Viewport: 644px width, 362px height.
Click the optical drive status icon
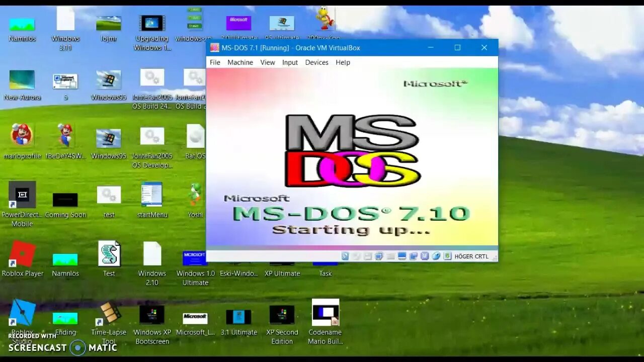pos(356,256)
